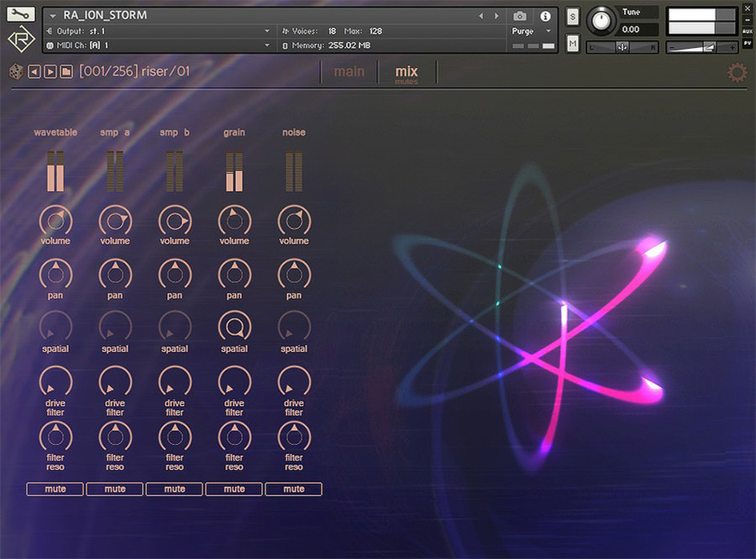Viewport: 756px width, 559px height.
Task: Open the MIDI Ch dropdown
Action: [267, 46]
